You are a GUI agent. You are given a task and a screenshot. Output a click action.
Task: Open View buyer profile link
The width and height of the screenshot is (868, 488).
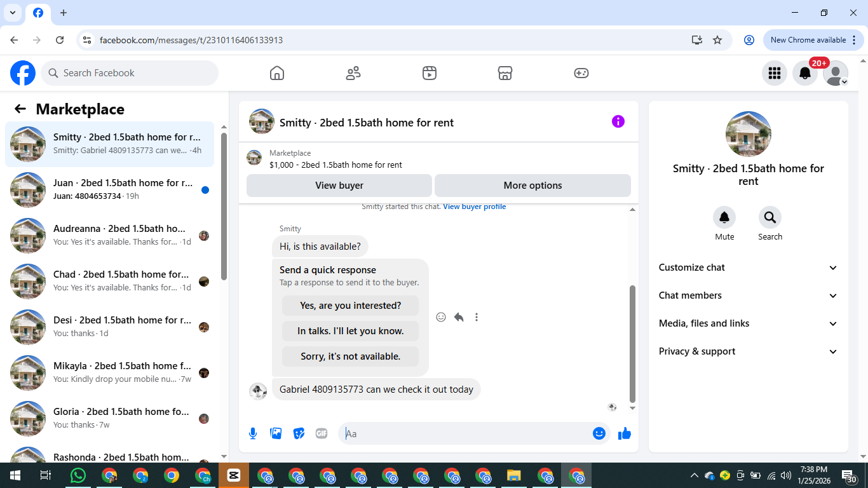[475, 207]
